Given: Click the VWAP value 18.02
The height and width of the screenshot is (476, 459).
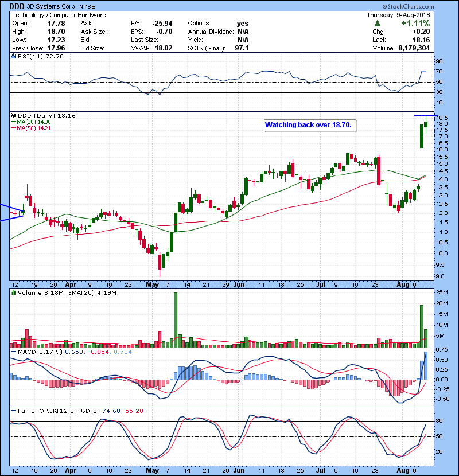Looking at the screenshot, I should (164, 48).
